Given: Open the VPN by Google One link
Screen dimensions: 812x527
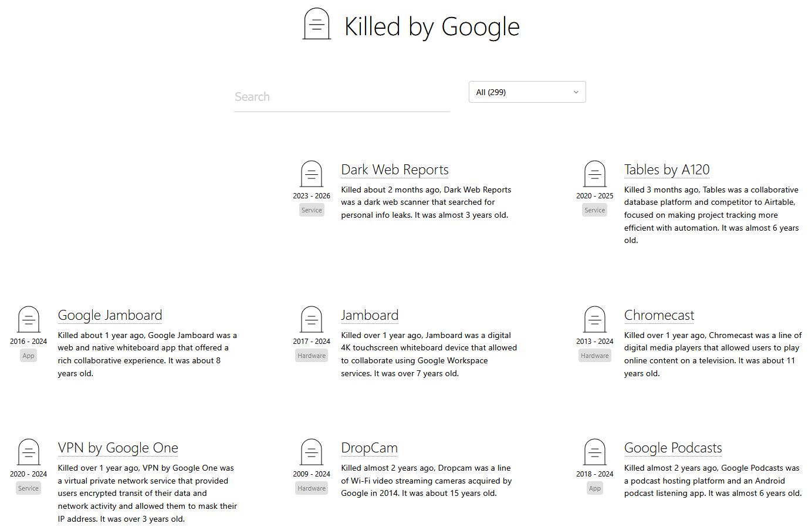Looking at the screenshot, I should [x=118, y=448].
